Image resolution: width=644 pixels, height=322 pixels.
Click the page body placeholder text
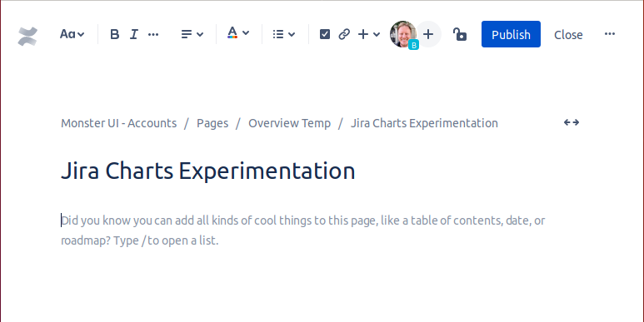point(302,230)
